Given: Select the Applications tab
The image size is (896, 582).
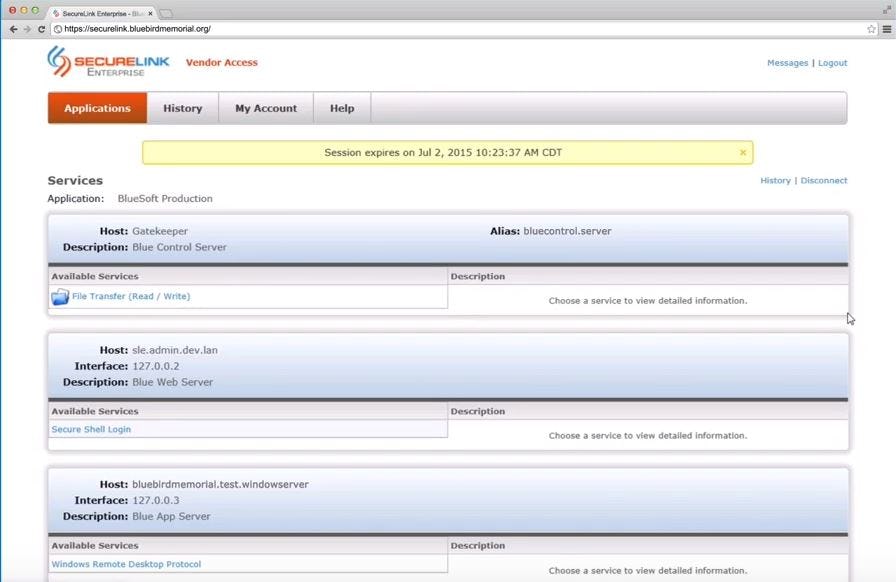Looking at the screenshot, I should (x=97, y=108).
